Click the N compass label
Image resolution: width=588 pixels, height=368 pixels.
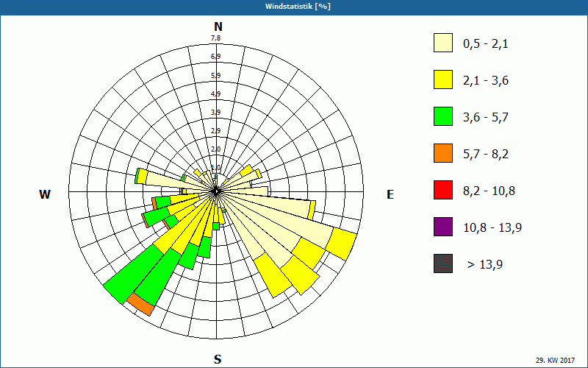[x=218, y=26]
